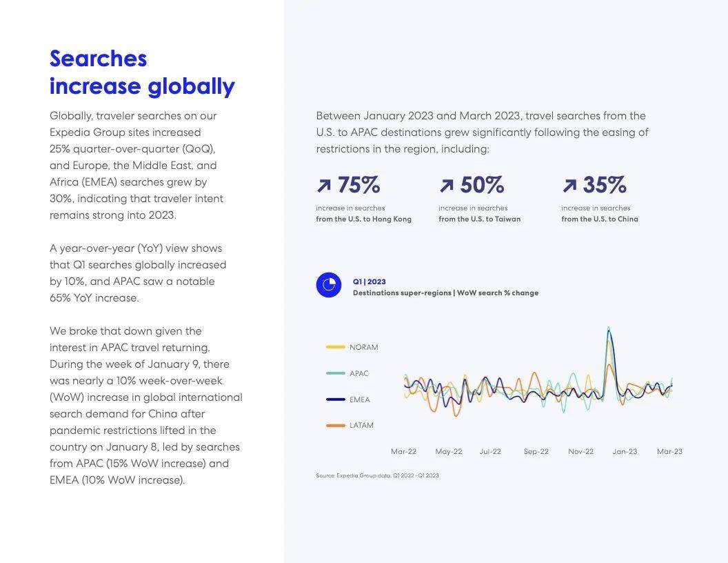Image resolution: width=728 pixels, height=563 pixels.
Task: Click the Nov-22 axis label
Action: (581, 451)
